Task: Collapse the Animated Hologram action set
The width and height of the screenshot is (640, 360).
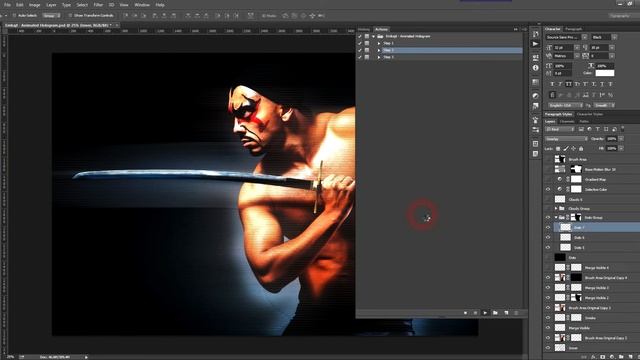Action: (x=373, y=36)
